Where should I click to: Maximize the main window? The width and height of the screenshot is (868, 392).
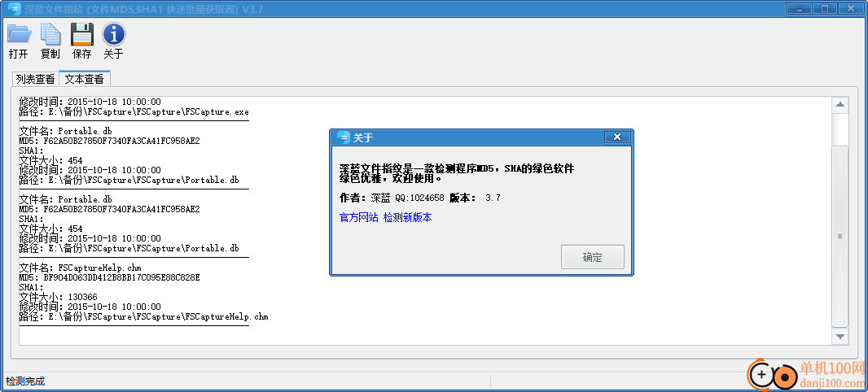click(x=826, y=8)
